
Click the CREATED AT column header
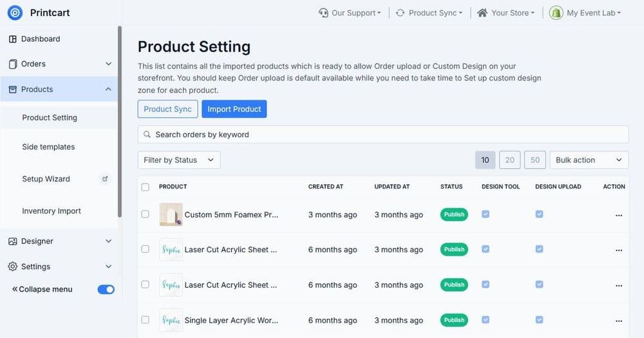326,187
